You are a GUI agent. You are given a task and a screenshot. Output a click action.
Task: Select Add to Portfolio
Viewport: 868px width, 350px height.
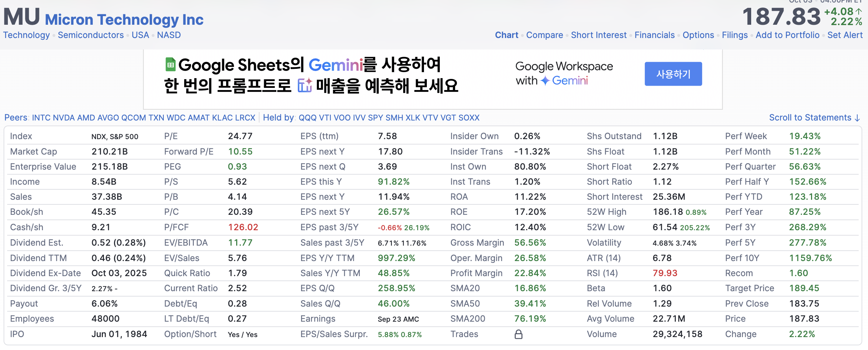(787, 35)
